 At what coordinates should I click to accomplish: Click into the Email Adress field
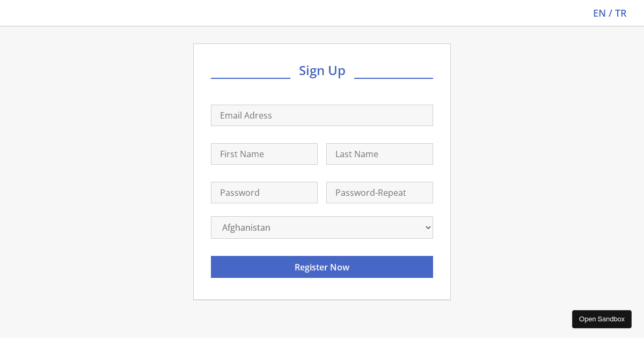[322, 115]
